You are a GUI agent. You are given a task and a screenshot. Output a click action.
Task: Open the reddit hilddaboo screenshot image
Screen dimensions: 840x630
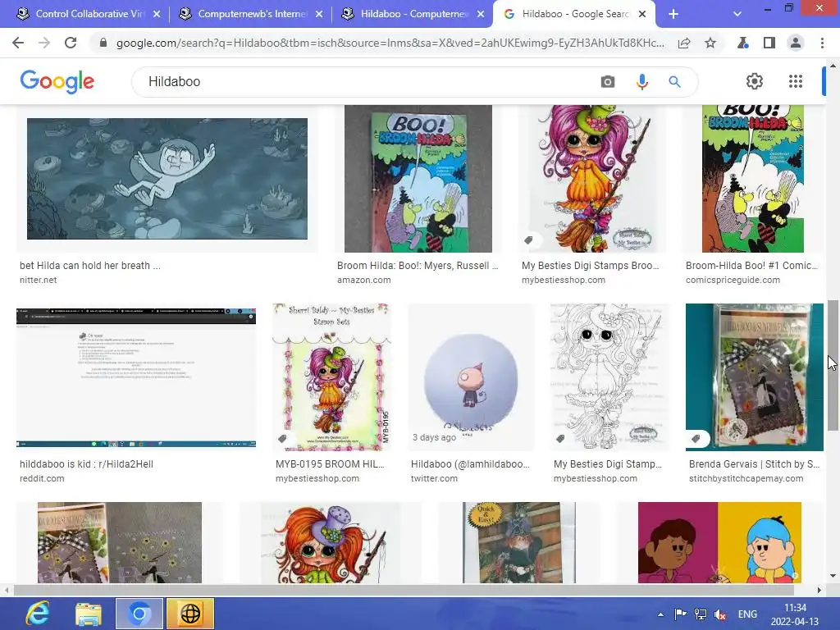coord(136,377)
